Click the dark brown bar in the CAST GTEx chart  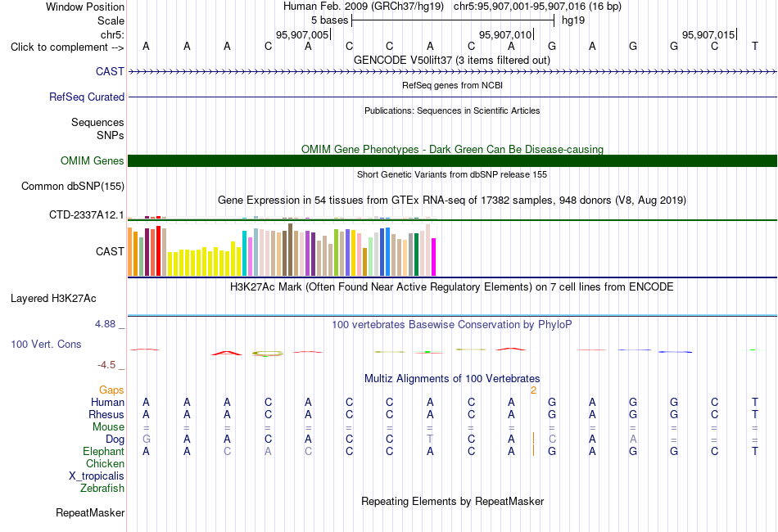[290, 250]
